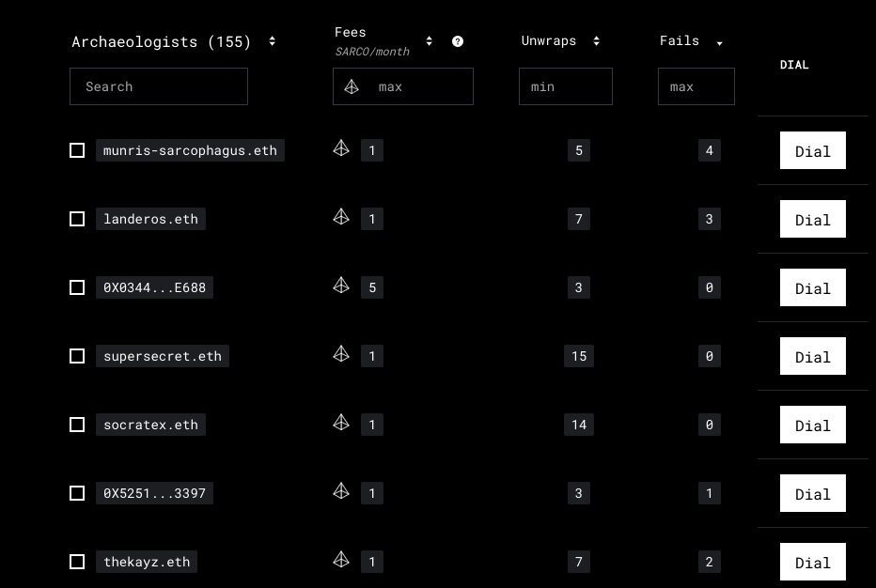This screenshot has width=876, height=588.
Task: Click the Ethereum fee icon on 0X5251...3397 row
Action: pos(341,491)
